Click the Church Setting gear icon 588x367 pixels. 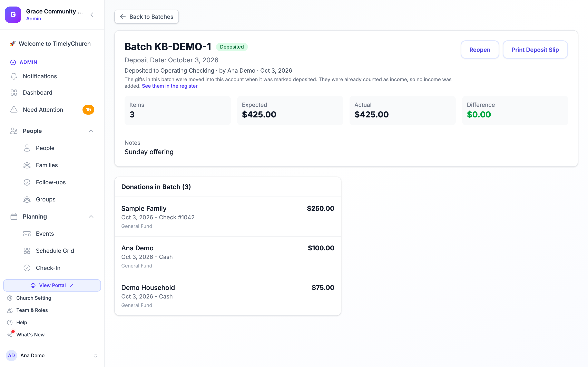point(10,298)
